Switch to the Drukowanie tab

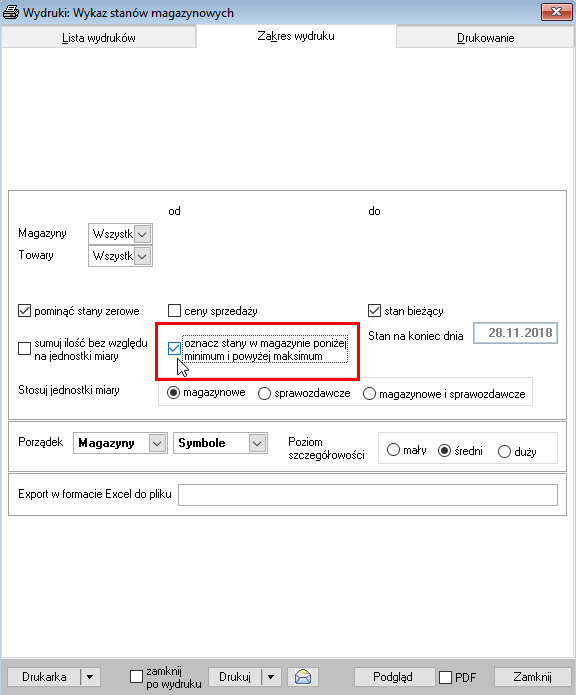point(485,38)
